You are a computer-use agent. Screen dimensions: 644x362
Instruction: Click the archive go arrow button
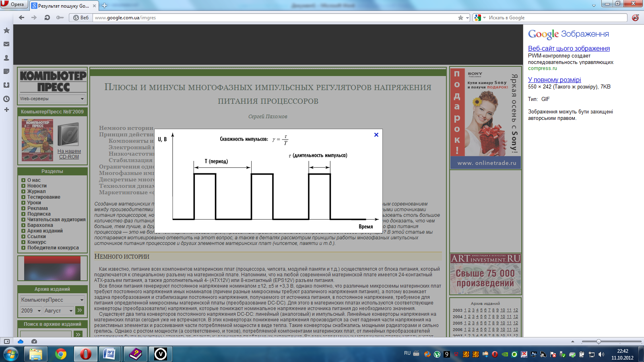coord(80,310)
